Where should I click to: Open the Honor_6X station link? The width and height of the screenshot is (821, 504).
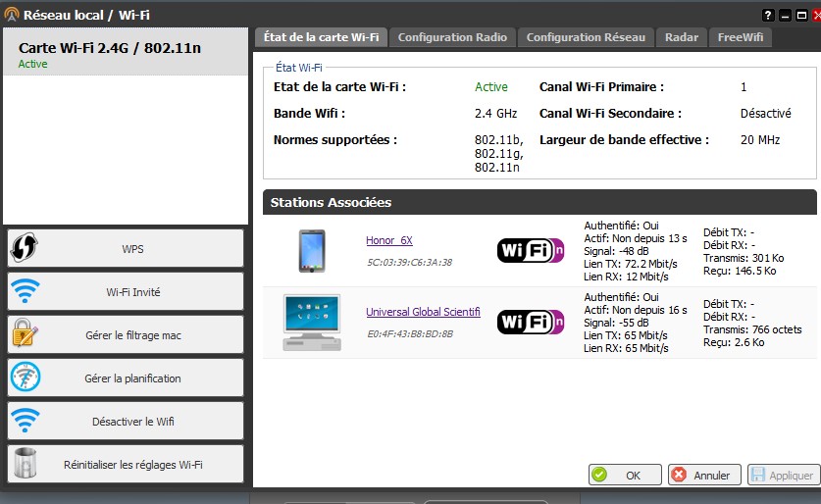coord(389,240)
